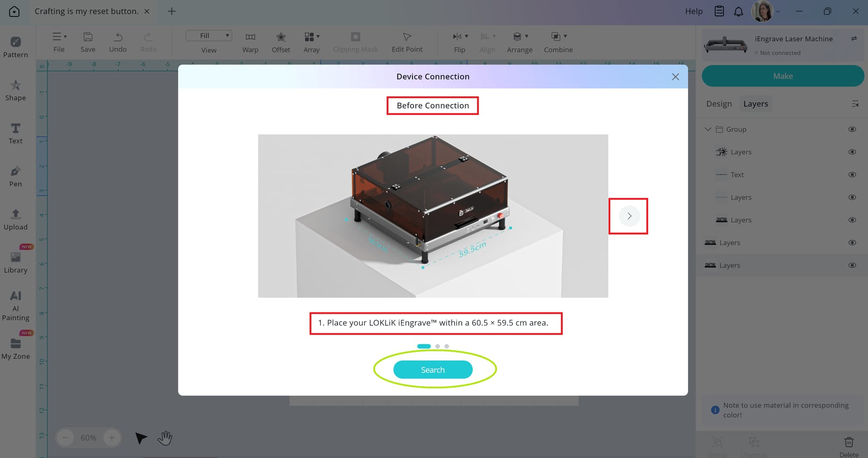Go to next connection step arrow
The width and height of the screenshot is (868, 458).
point(629,216)
